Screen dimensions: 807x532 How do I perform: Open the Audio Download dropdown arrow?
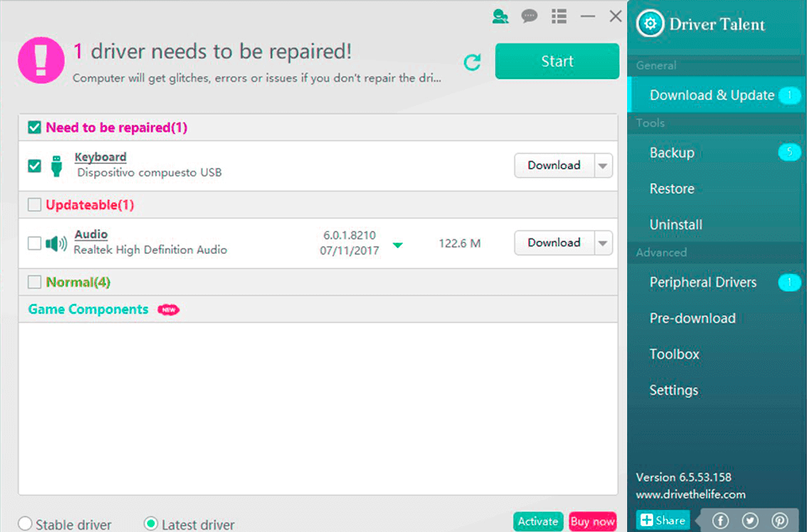point(604,242)
